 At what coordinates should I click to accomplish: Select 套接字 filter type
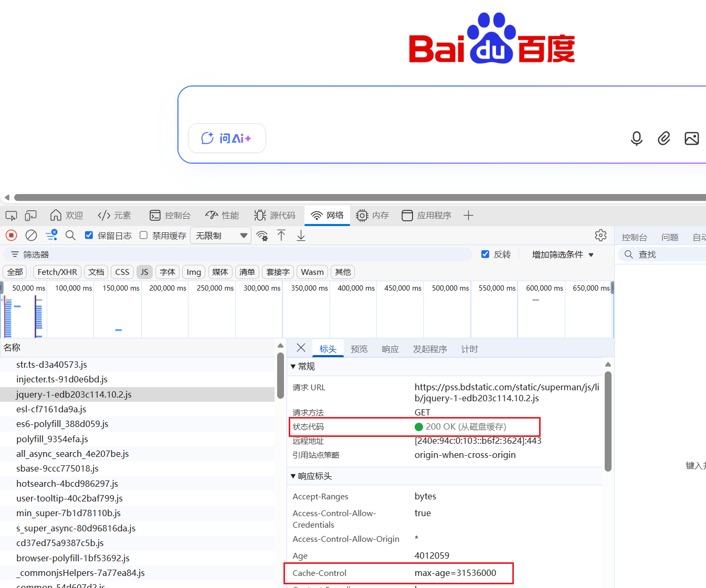coord(278,272)
